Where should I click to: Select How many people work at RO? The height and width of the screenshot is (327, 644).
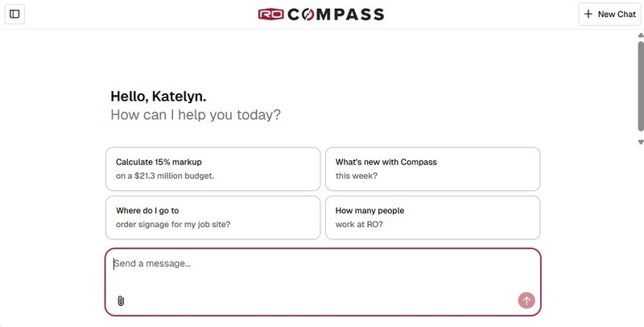[432, 217]
